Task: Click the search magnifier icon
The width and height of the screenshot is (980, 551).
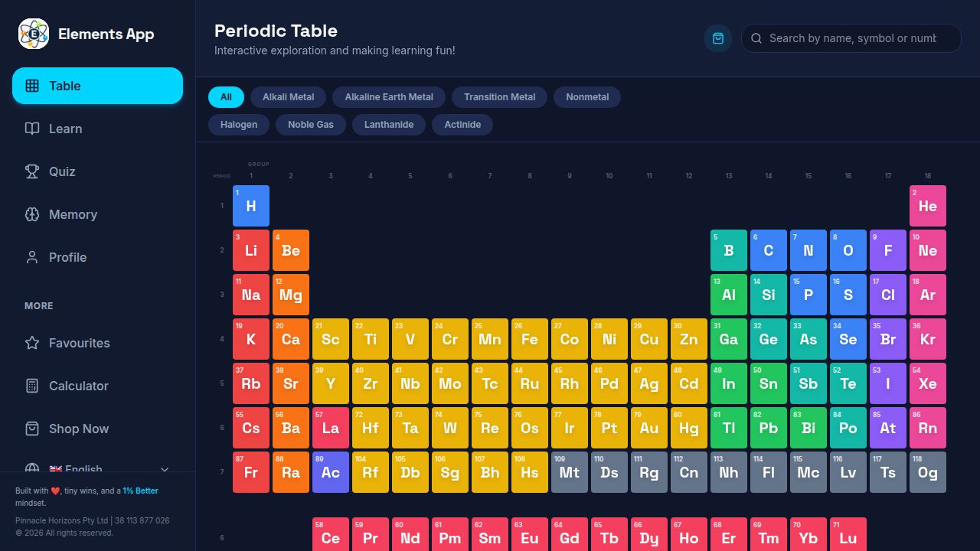Action: (756, 38)
